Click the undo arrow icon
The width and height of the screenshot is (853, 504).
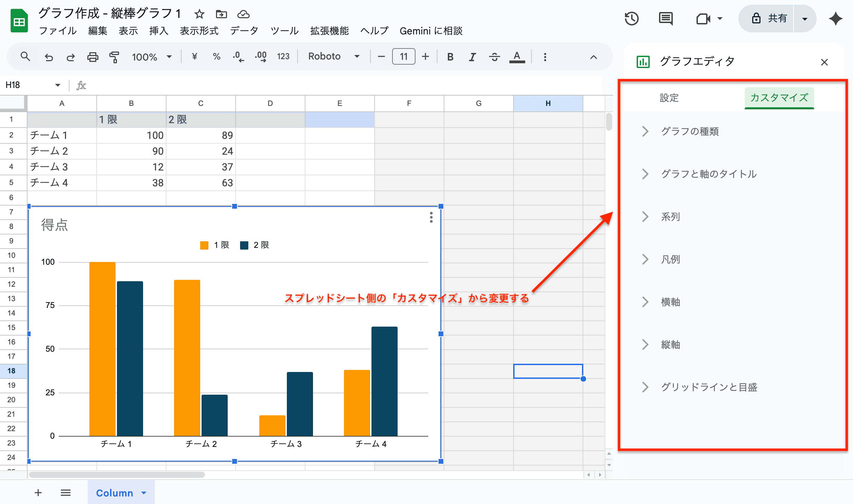[x=49, y=57]
